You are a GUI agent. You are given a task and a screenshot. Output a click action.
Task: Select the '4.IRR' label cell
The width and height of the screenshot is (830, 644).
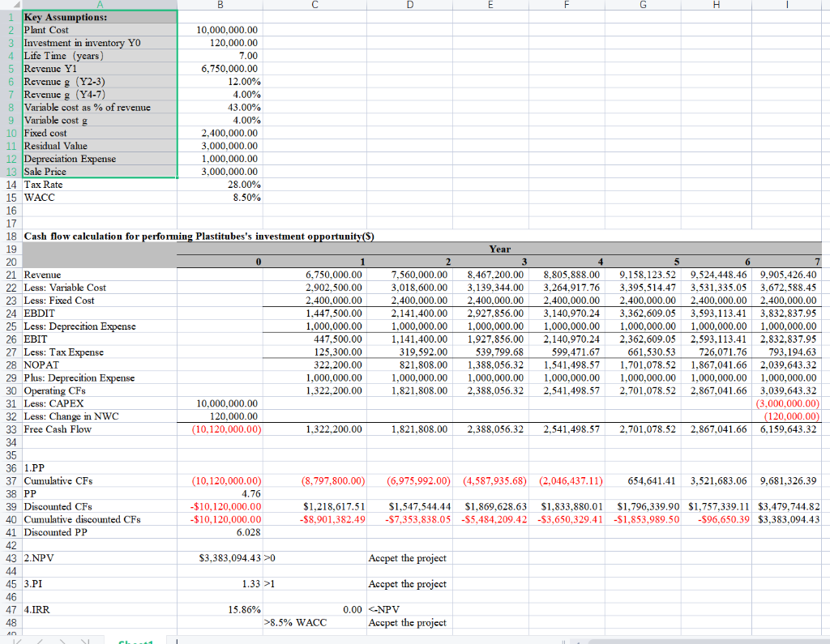(x=100, y=610)
